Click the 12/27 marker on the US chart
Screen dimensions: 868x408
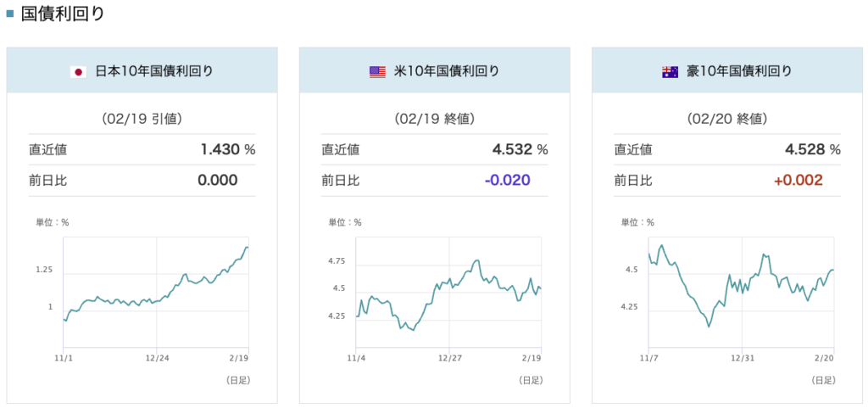(449, 358)
